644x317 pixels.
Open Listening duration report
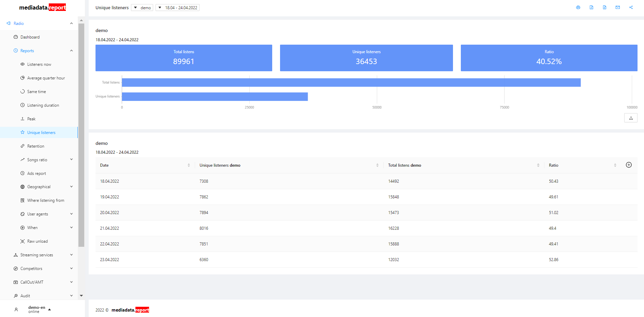(43, 105)
